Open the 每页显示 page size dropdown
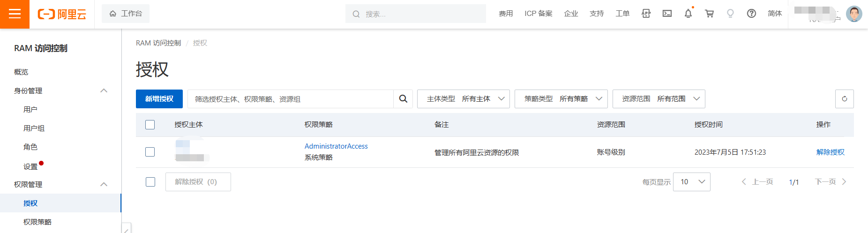Screen dimensions: 868x233 coord(692,182)
